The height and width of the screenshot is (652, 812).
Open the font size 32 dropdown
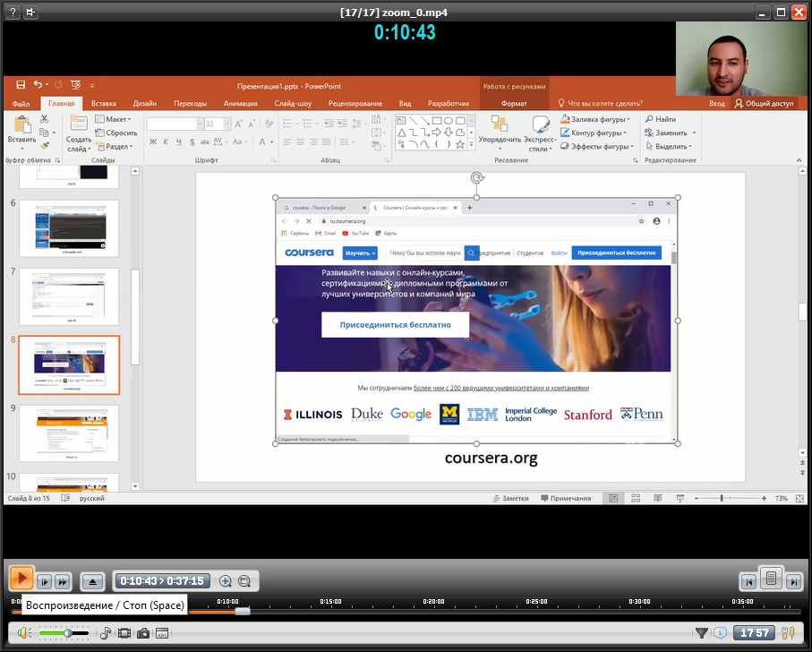(227, 124)
